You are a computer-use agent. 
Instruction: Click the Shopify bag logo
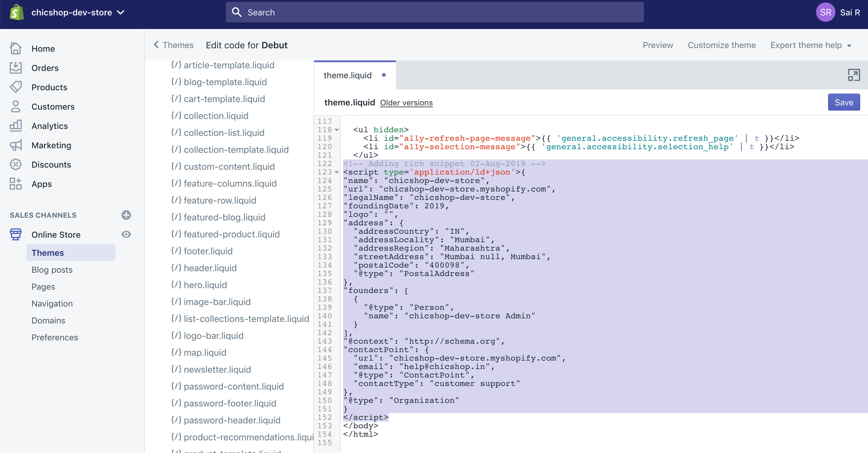tap(17, 12)
